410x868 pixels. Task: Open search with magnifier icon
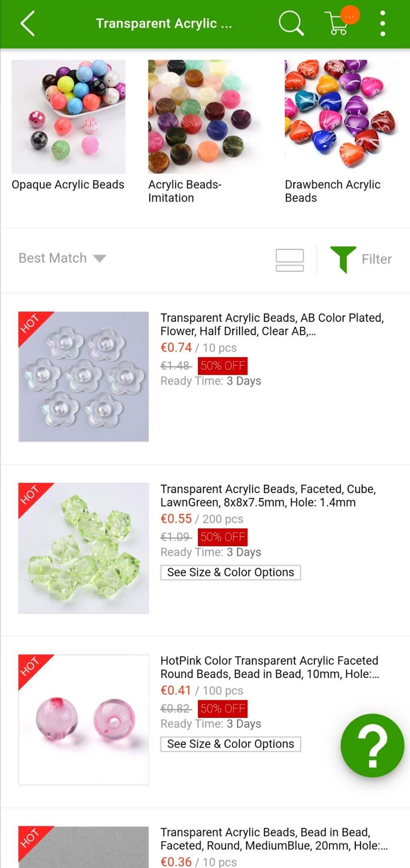coord(291,23)
